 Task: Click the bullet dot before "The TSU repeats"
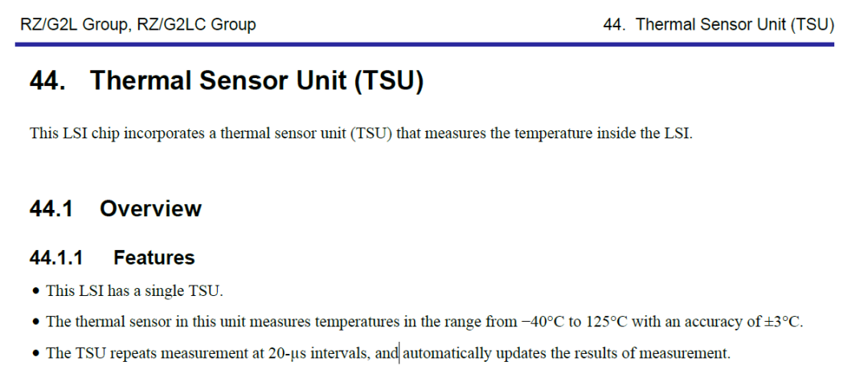(36, 354)
